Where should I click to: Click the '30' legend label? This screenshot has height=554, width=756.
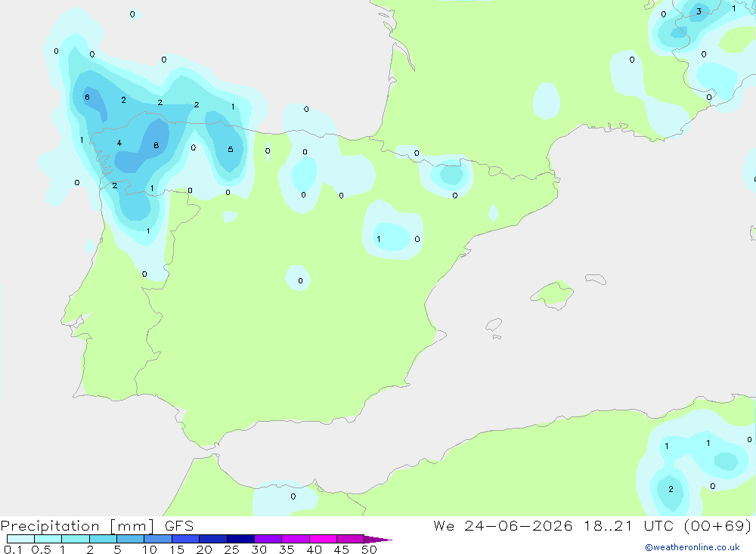click(259, 549)
